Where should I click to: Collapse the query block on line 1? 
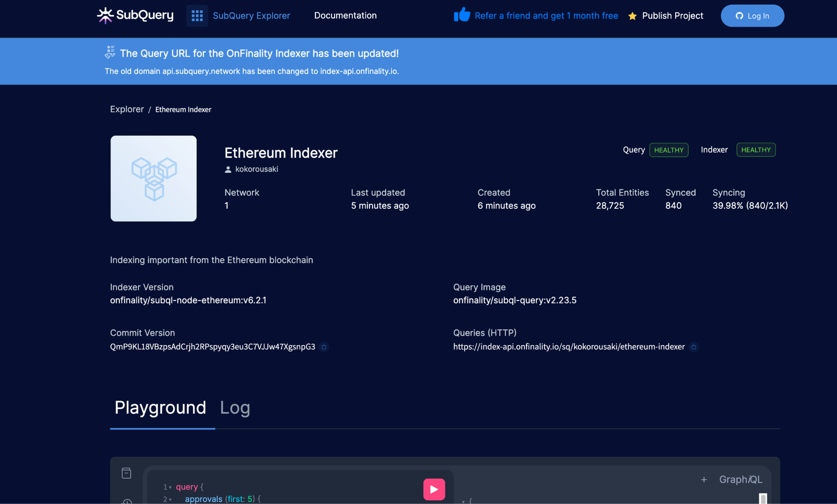[170, 487]
